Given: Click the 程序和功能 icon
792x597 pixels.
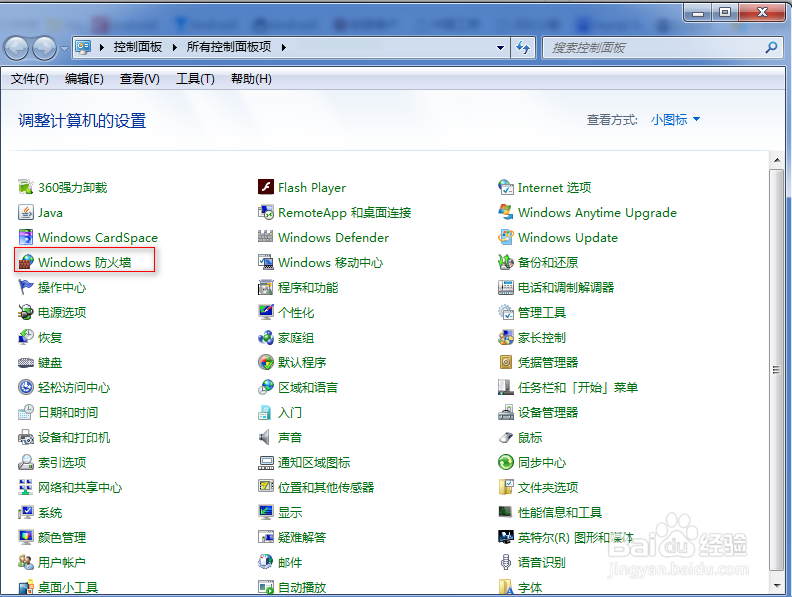Looking at the screenshot, I should tap(266, 287).
